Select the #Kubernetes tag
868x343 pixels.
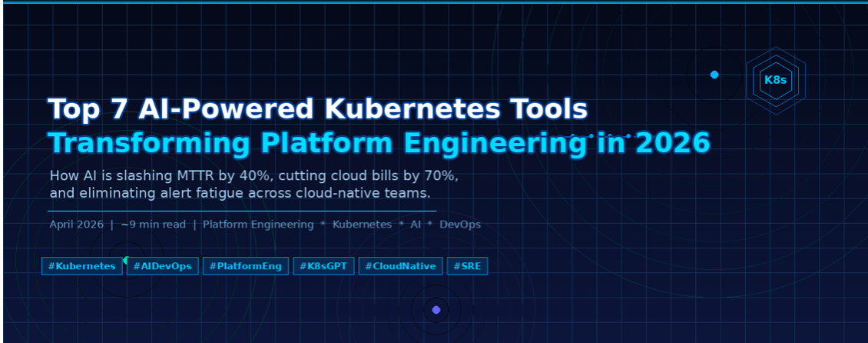[x=82, y=266]
